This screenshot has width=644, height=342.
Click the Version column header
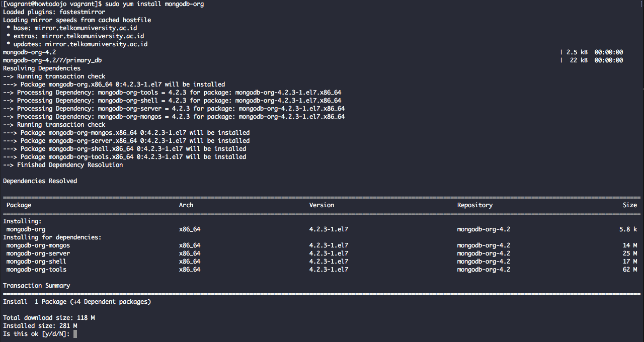(x=321, y=205)
